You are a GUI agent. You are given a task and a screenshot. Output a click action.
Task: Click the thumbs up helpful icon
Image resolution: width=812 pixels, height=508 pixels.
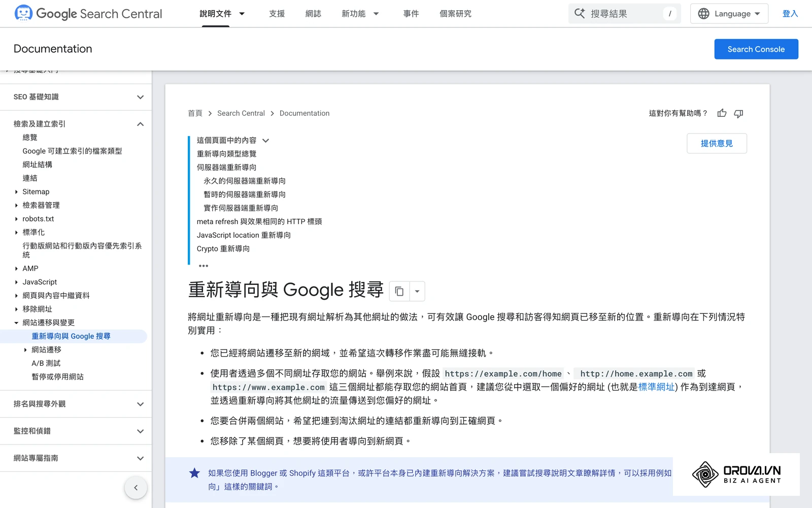[722, 113]
